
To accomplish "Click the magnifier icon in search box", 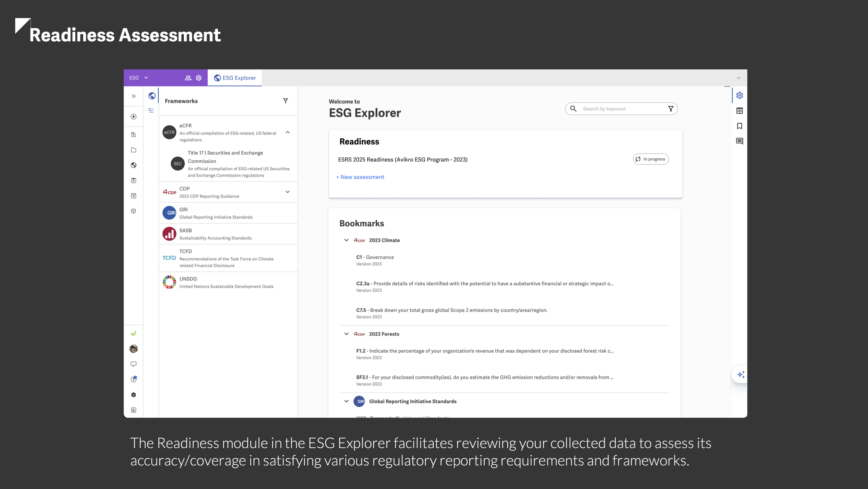I will tap(574, 109).
